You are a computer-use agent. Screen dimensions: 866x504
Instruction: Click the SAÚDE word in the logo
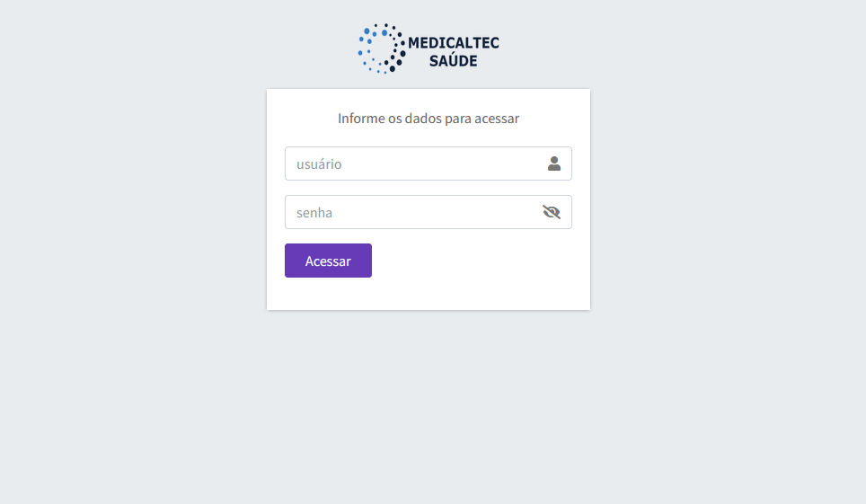(454, 59)
